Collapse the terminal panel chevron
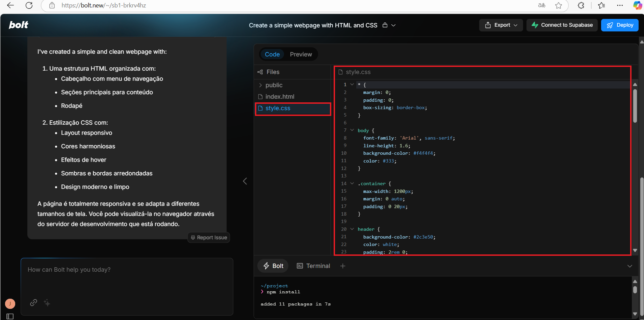 [629, 266]
